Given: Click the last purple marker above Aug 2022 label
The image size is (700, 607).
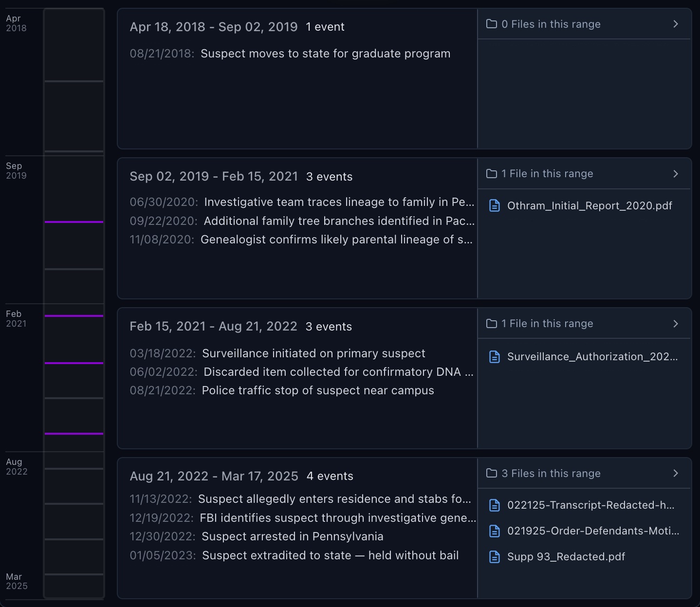Looking at the screenshot, I should (x=74, y=433).
